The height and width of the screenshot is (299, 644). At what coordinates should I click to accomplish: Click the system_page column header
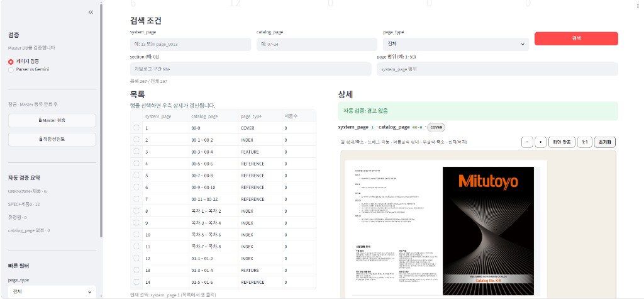[165, 116]
